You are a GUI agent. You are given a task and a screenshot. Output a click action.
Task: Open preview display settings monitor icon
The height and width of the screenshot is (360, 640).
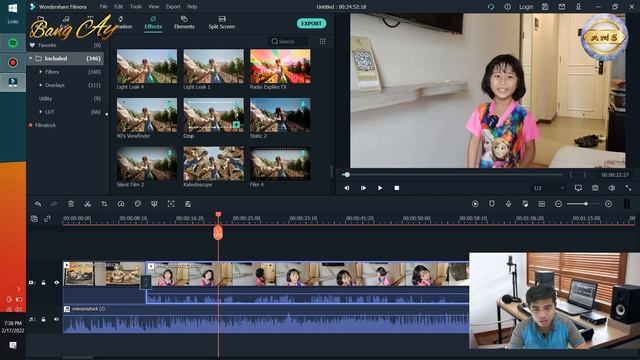[x=578, y=188]
